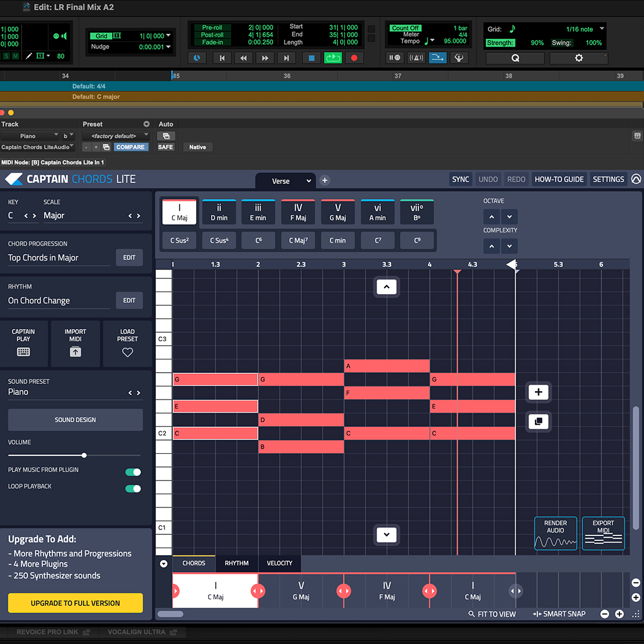Click Render Audio waveform button
Viewport: 644px width, 644px height.
pyautogui.click(x=555, y=533)
